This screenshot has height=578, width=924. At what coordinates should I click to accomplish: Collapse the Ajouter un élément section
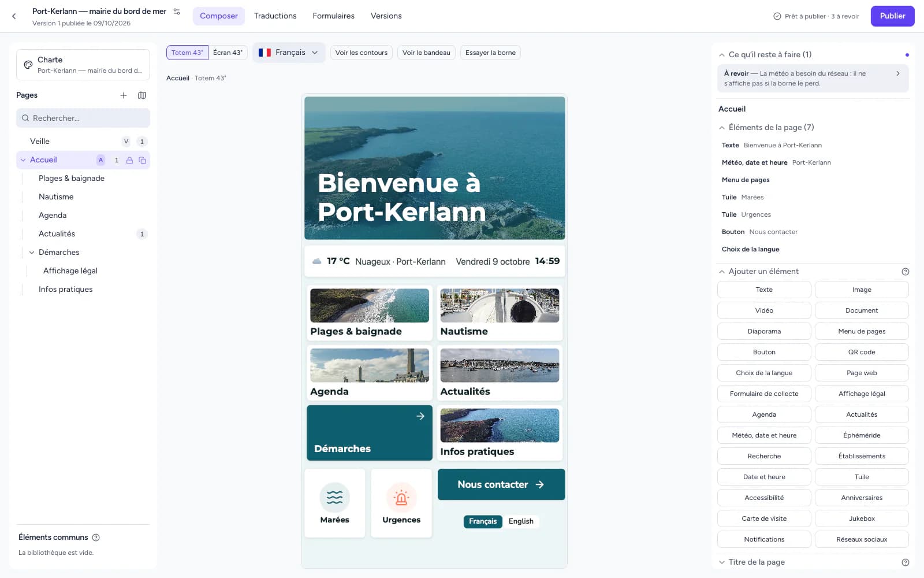pyautogui.click(x=722, y=272)
